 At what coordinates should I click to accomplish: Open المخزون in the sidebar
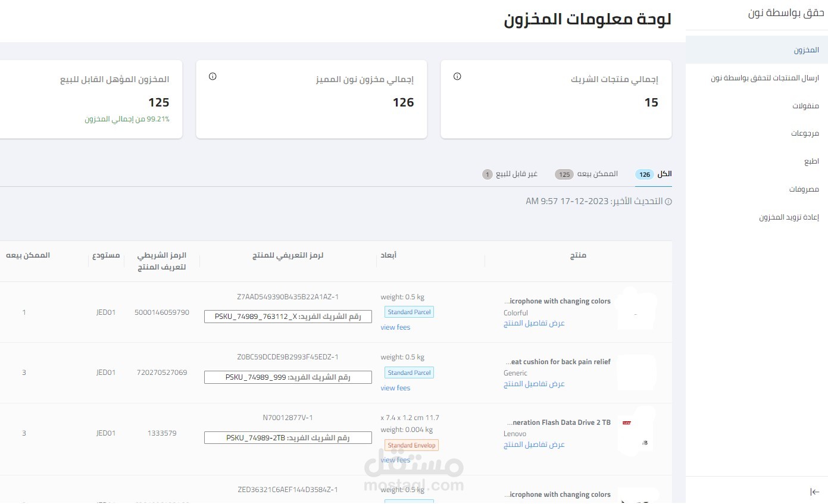click(757, 50)
